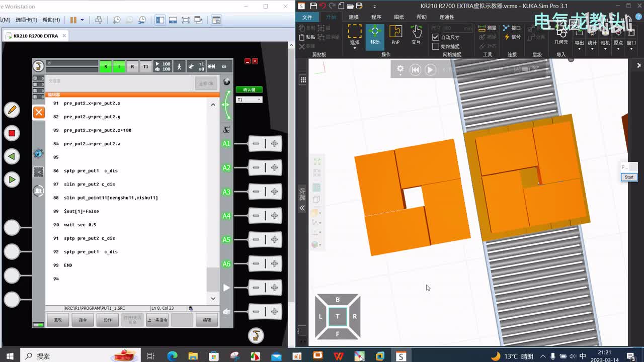Click the 编辑 (Edit) softkey
644x362 pixels.
(207, 320)
